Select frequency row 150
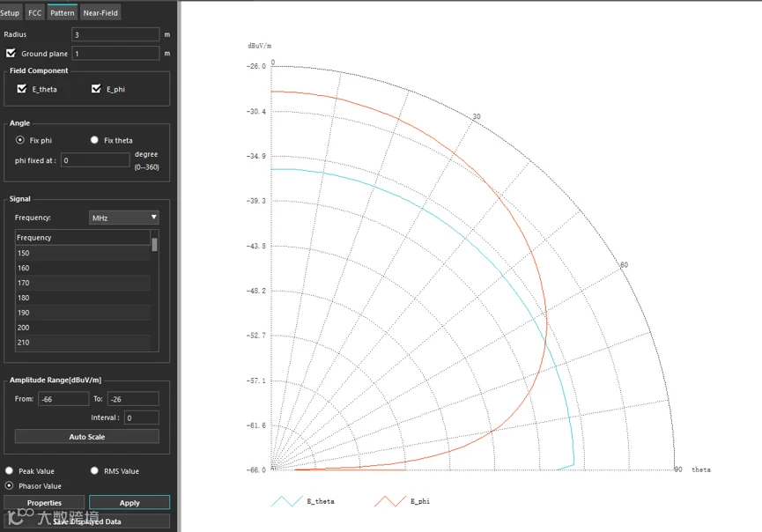762x532 pixels. 83,253
